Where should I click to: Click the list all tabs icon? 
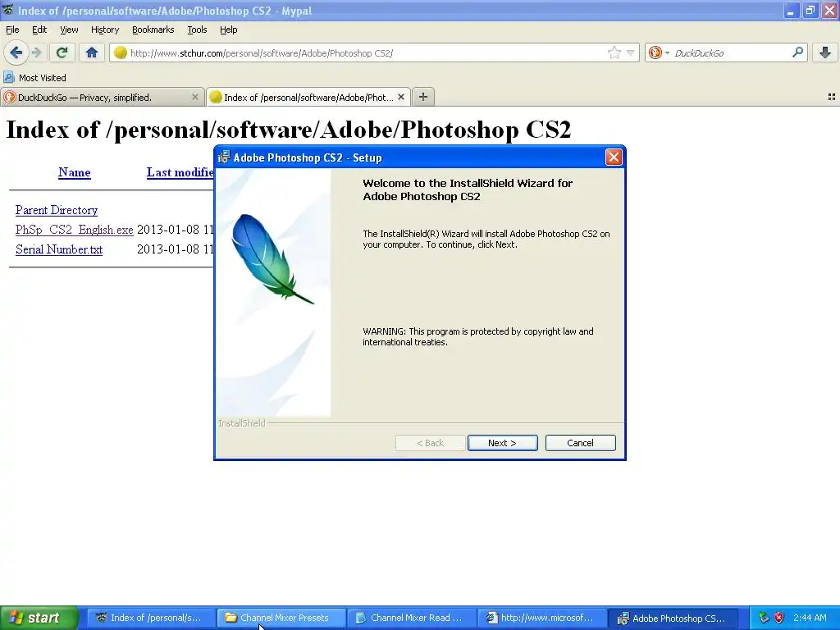click(x=832, y=97)
